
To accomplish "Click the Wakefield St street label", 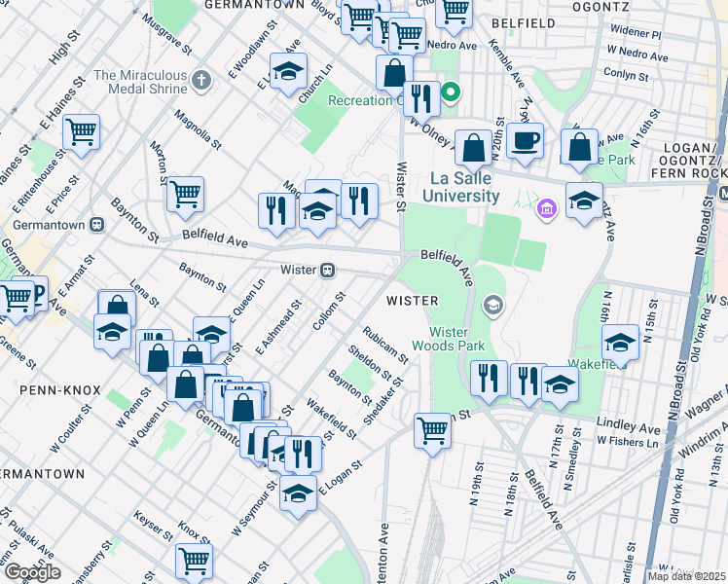I will point(332,420).
